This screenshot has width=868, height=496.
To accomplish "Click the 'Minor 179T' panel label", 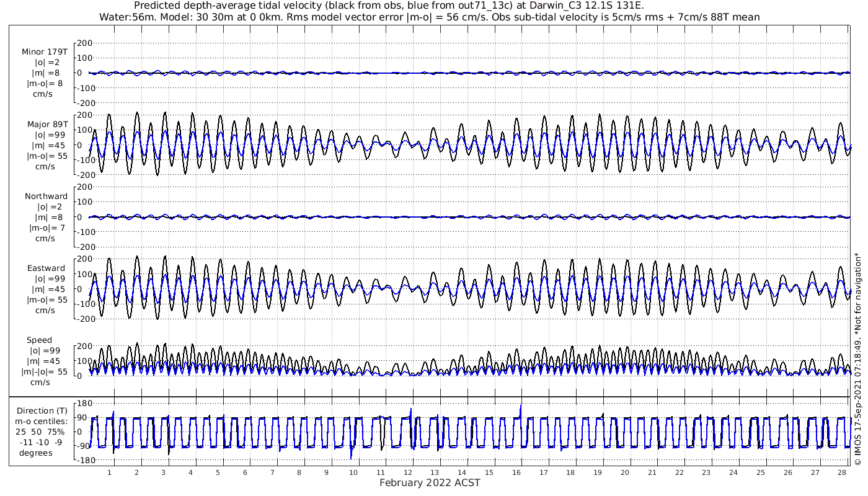I will (x=45, y=52).
